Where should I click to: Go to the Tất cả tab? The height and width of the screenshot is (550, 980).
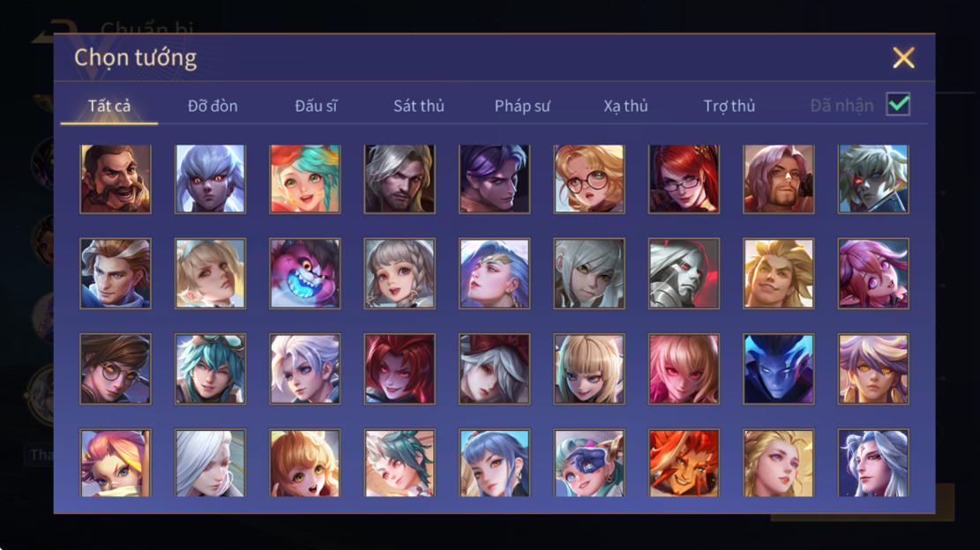(109, 106)
